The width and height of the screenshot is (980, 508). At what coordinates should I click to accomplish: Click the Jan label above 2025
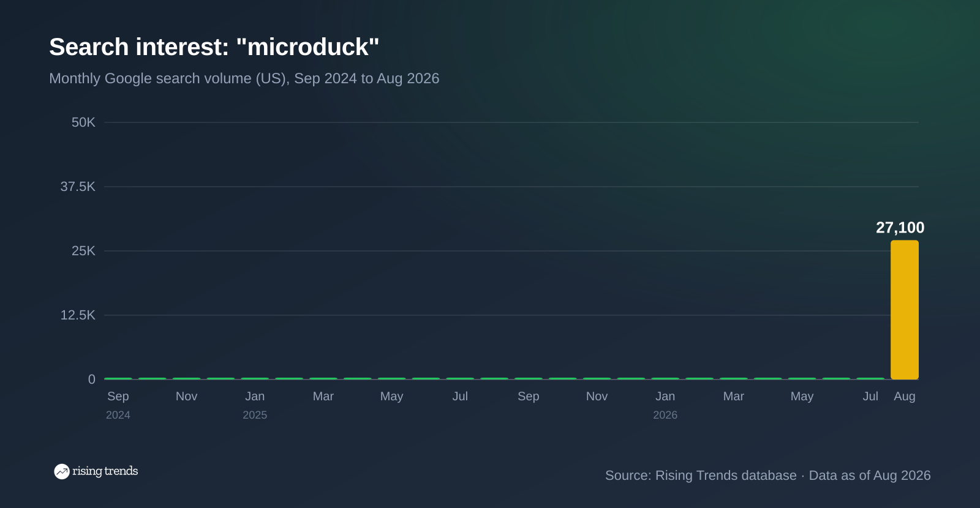click(x=255, y=396)
